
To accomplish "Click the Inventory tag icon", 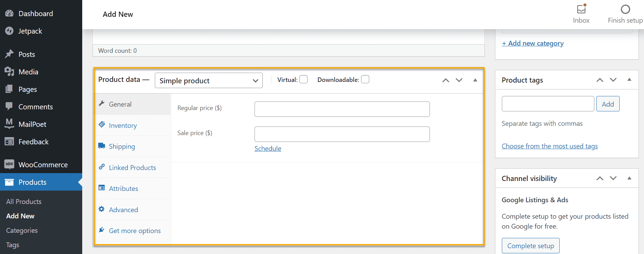I will tap(102, 124).
